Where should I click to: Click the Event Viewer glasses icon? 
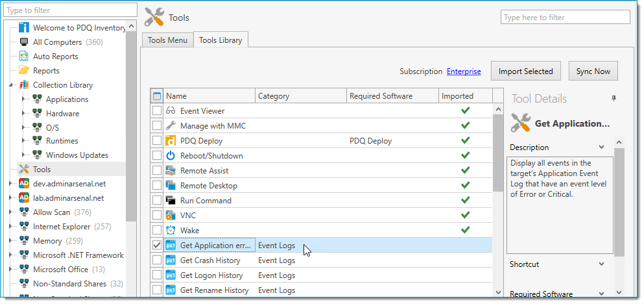(171, 111)
